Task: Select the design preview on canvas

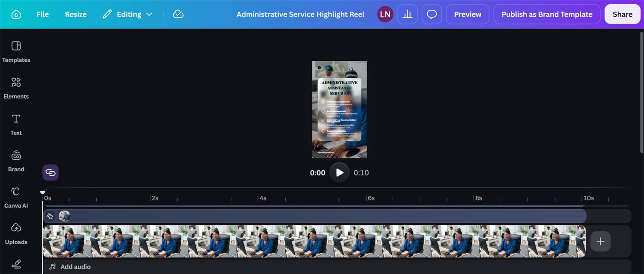Action: [x=339, y=110]
